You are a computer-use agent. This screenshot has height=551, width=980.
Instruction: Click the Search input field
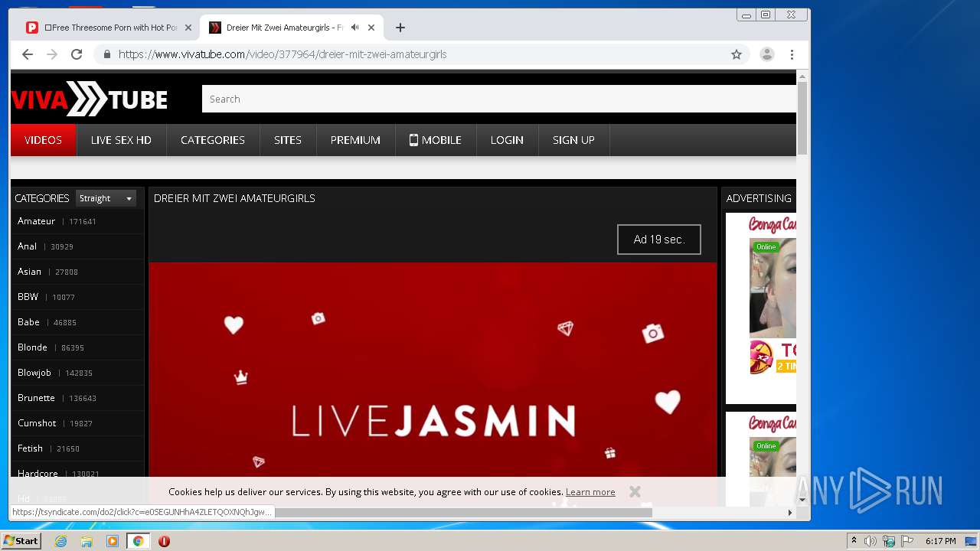499,99
